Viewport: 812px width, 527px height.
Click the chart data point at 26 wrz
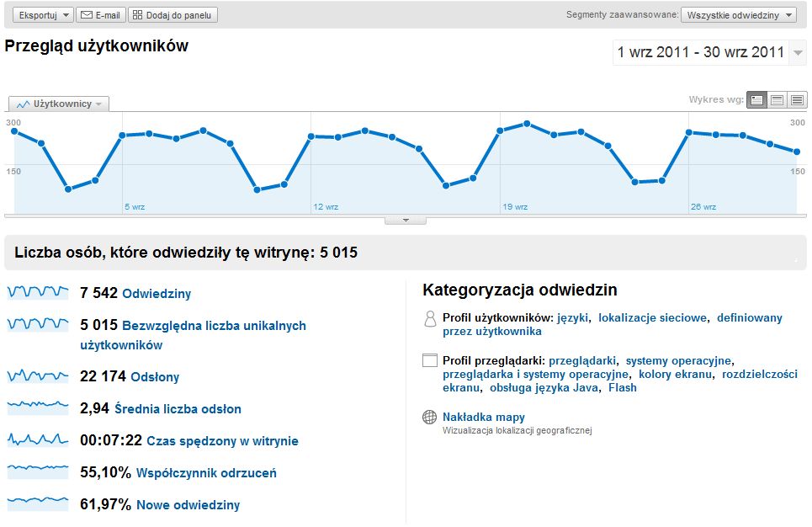click(689, 133)
